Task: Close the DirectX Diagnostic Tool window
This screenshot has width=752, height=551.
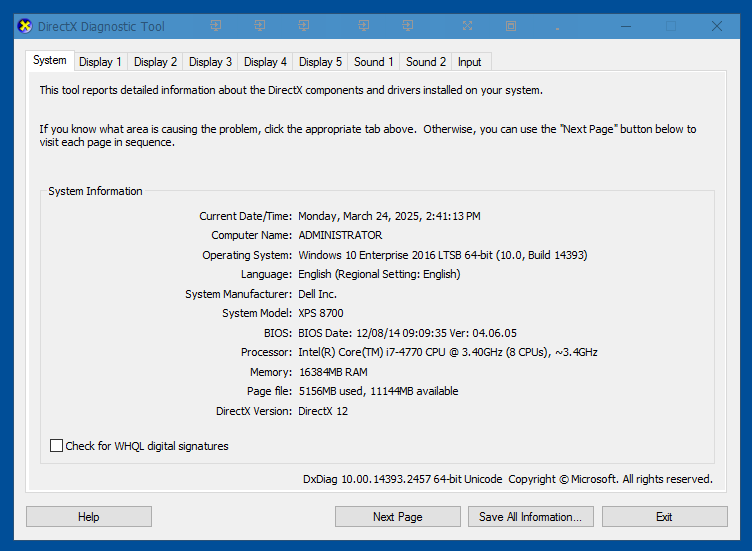Action: tap(717, 26)
